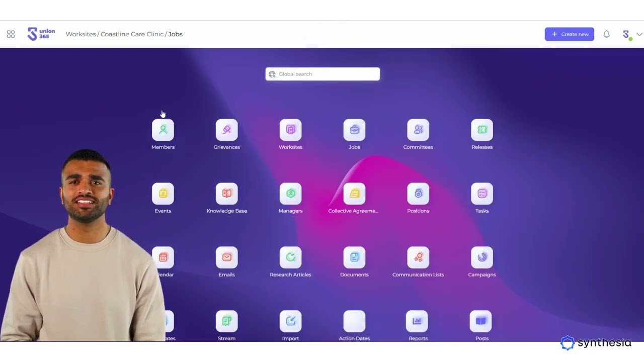Go to Coastline Care Clinic breadcrumb

pos(132,34)
